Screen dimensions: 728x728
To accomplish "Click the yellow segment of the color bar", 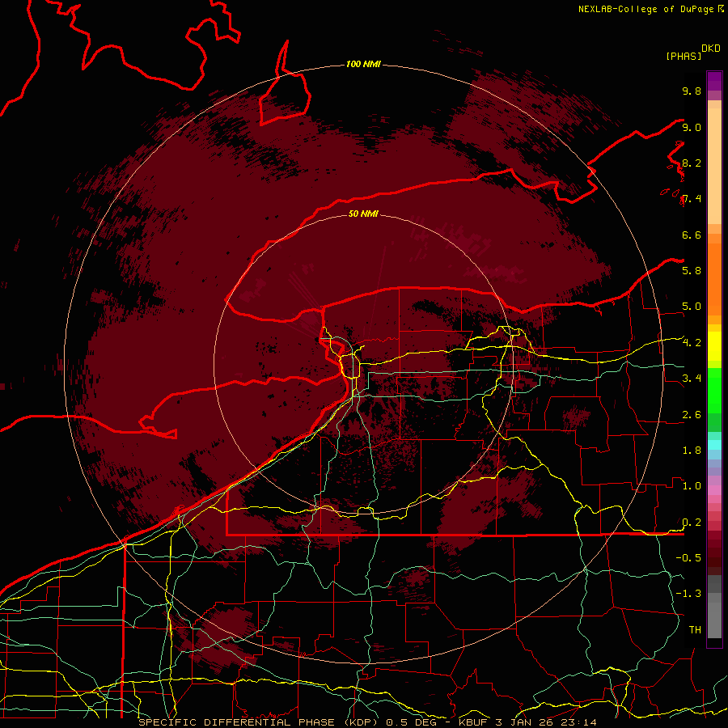I will [x=714, y=346].
